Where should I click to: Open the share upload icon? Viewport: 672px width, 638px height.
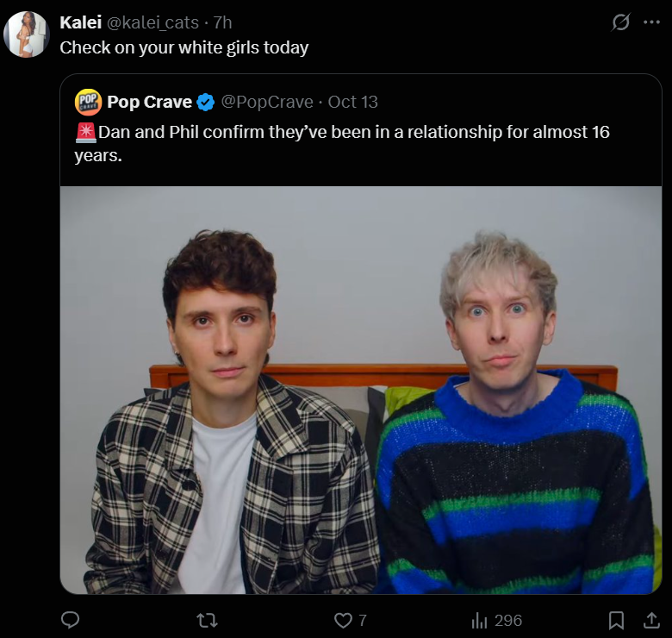click(x=651, y=620)
